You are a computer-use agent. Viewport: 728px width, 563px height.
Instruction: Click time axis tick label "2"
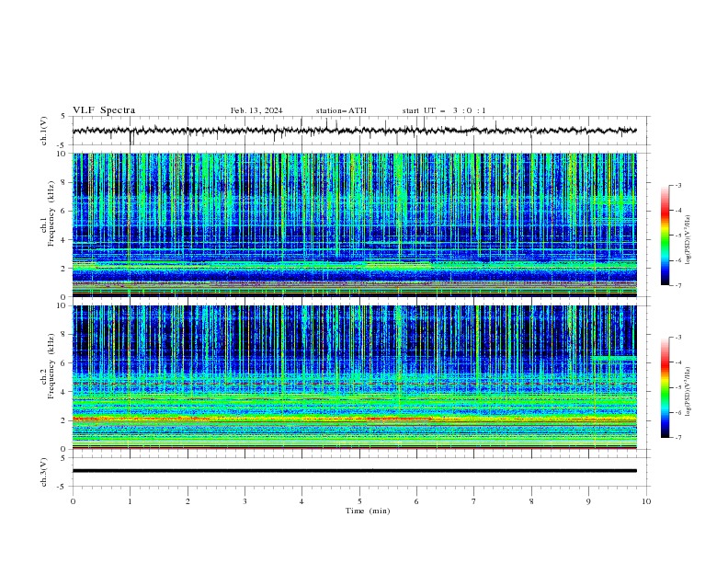click(188, 501)
